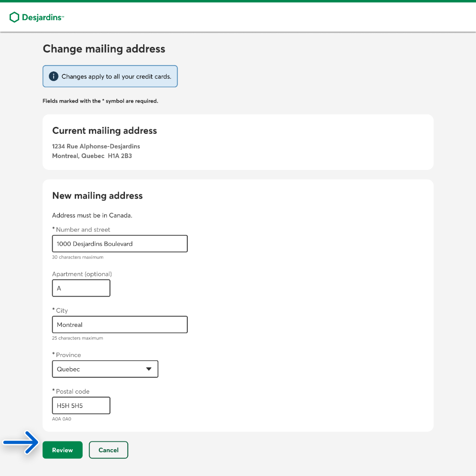
Task: Click the Quebec text in the Province combo box
Action: coord(68,369)
